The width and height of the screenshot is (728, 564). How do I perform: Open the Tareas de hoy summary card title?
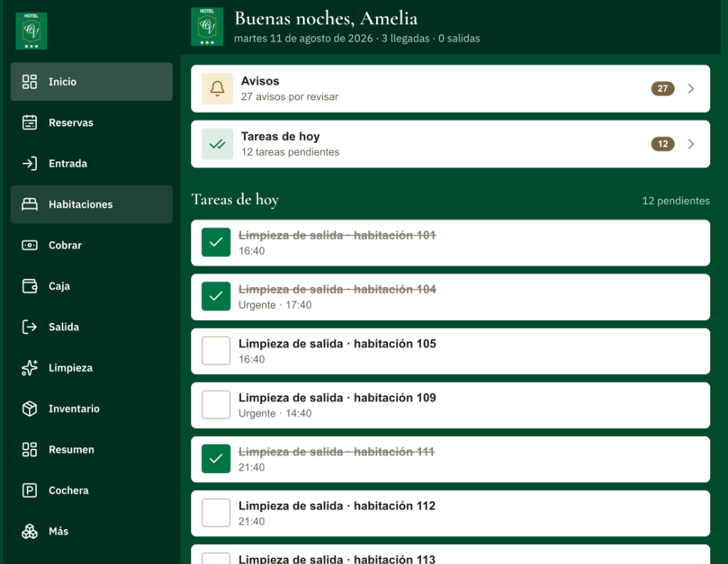(280, 137)
